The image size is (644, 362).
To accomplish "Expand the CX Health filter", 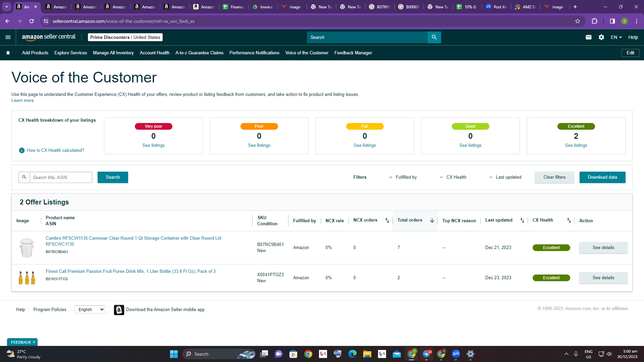I will pyautogui.click(x=453, y=177).
